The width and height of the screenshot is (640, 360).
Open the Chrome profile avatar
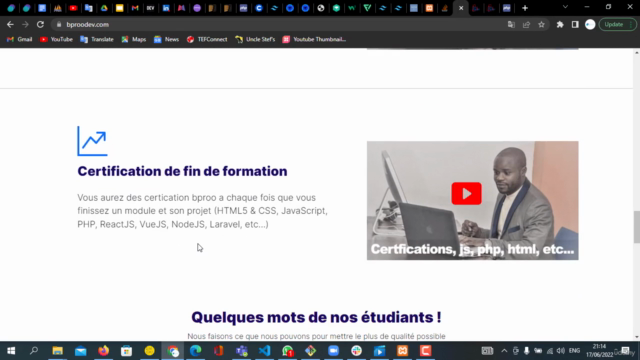point(590,24)
